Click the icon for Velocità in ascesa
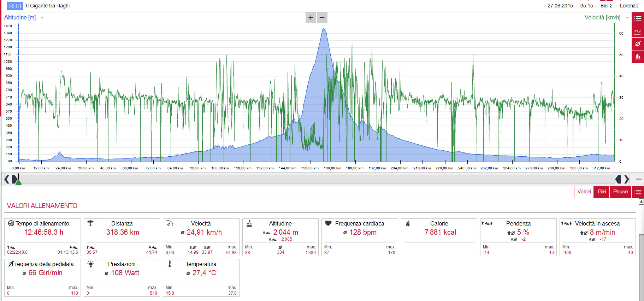The image size is (644, 301). [x=566, y=223]
